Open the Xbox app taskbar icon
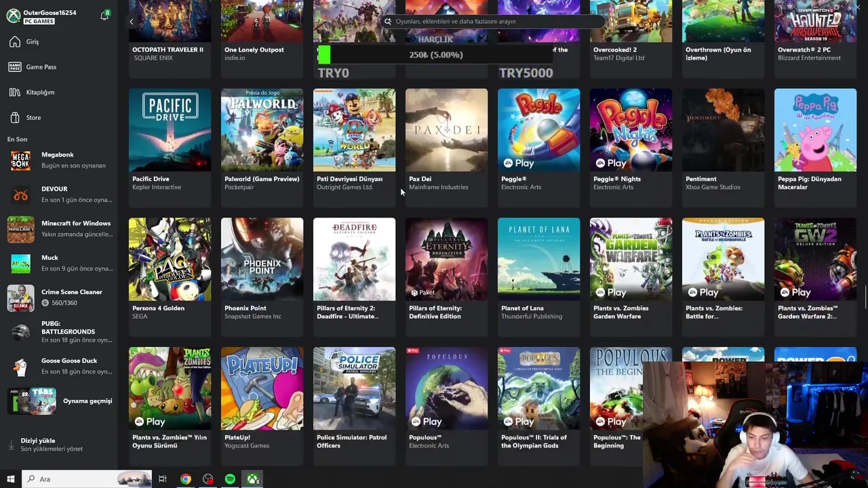The width and height of the screenshot is (868, 488). [x=252, y=479]
